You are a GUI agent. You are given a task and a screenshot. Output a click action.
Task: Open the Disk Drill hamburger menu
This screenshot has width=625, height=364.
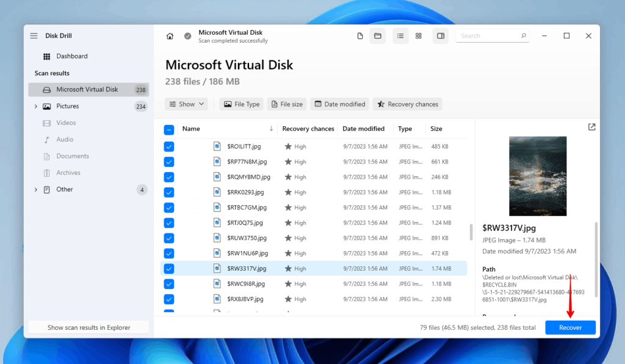(x=34, y=36)
